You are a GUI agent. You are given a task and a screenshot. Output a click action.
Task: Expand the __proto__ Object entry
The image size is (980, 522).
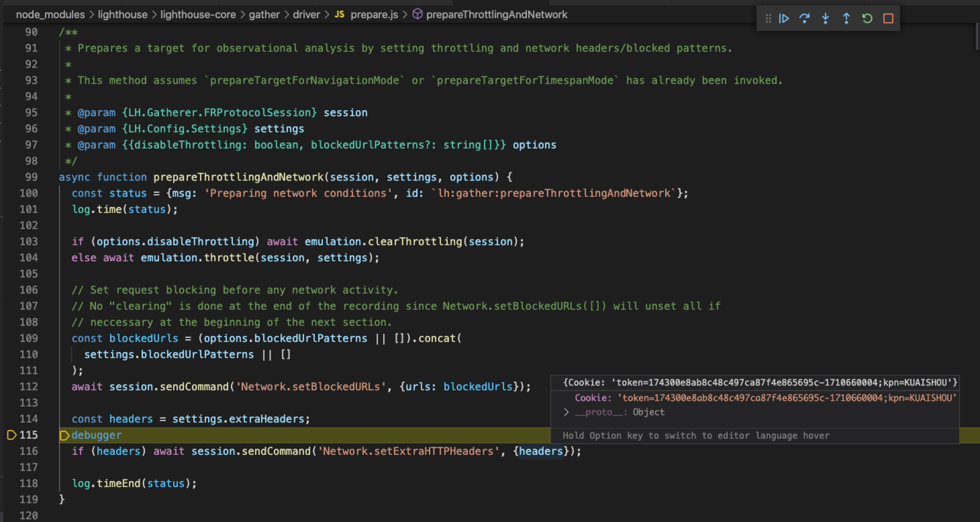(567, 412)
